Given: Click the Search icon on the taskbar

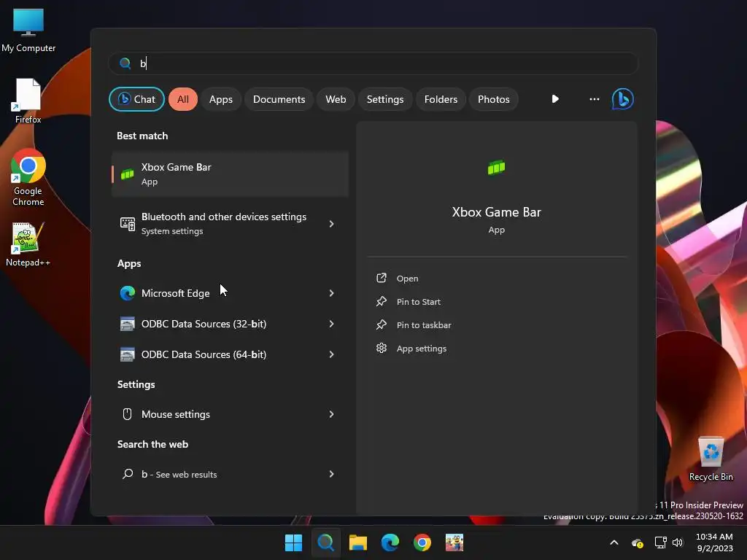Looking at the screenshot, I should [x=326, y=542].
